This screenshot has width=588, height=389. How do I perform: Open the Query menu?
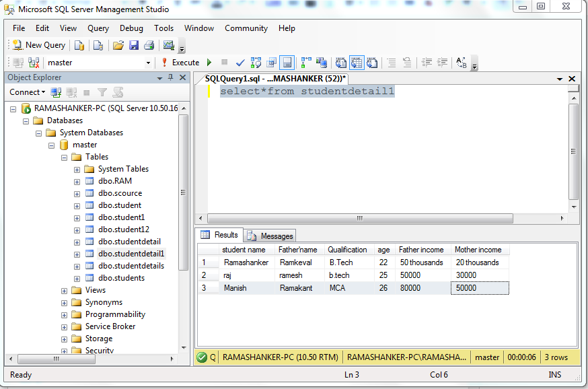coord(98,28)
